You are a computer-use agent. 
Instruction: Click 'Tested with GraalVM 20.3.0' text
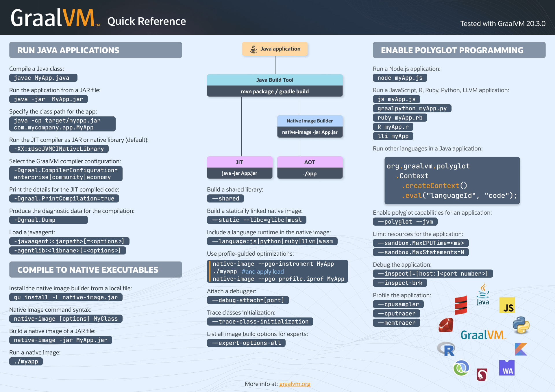click(503, 23)
